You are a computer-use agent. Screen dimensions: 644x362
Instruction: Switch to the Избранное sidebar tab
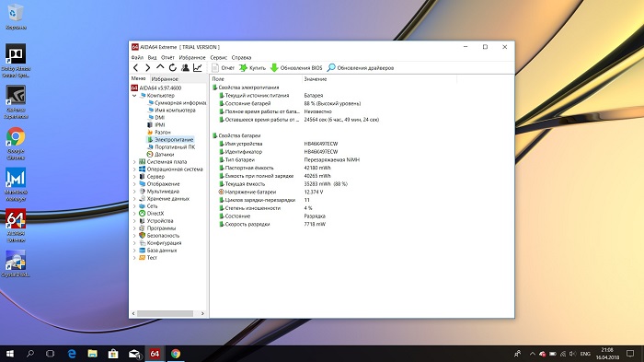click(x=165, y=78)
